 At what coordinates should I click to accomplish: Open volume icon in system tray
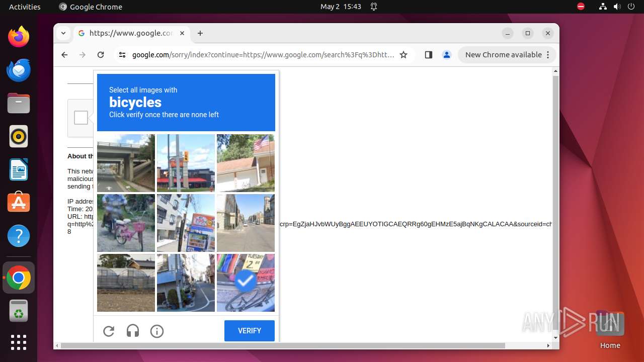point(617,7)
